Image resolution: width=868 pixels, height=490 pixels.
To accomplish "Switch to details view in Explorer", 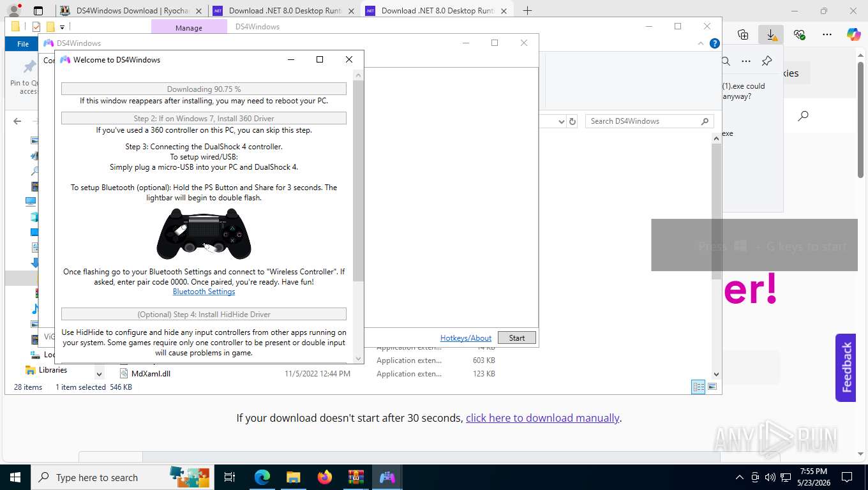I will click(x=698, y=387).
